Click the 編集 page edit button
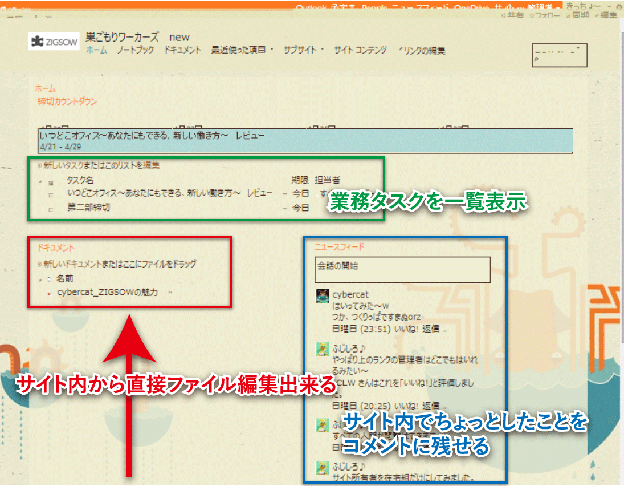 click(x=606, y=15)
